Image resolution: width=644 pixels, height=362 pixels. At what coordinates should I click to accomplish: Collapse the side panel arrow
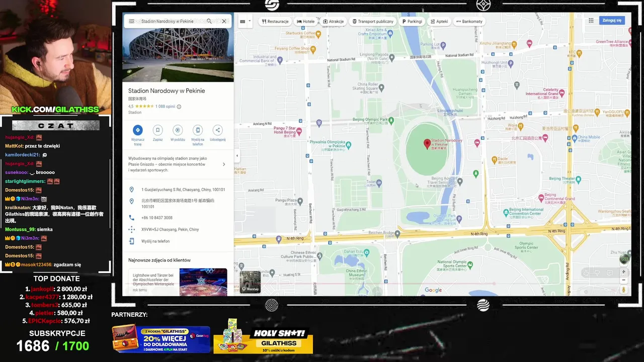coord(237,155)
